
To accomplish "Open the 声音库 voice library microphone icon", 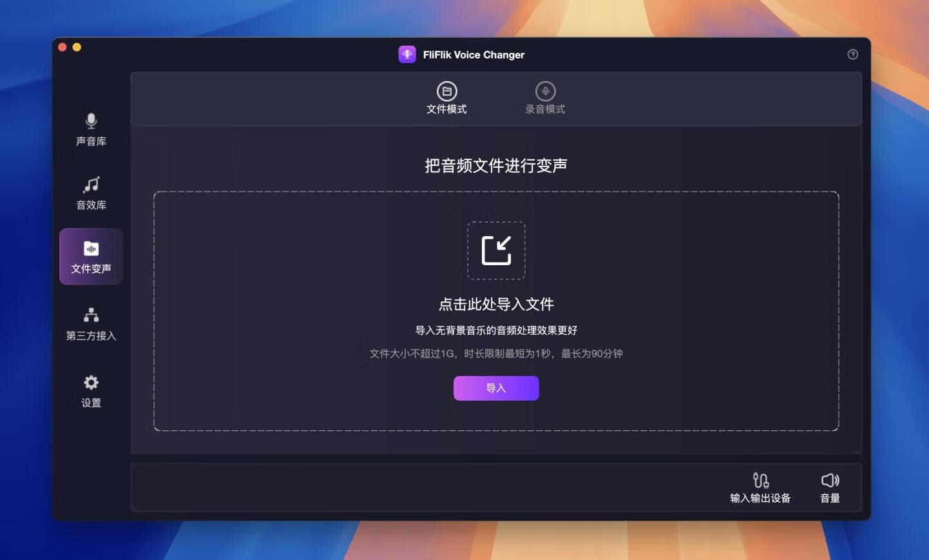I will click(91, 121).
